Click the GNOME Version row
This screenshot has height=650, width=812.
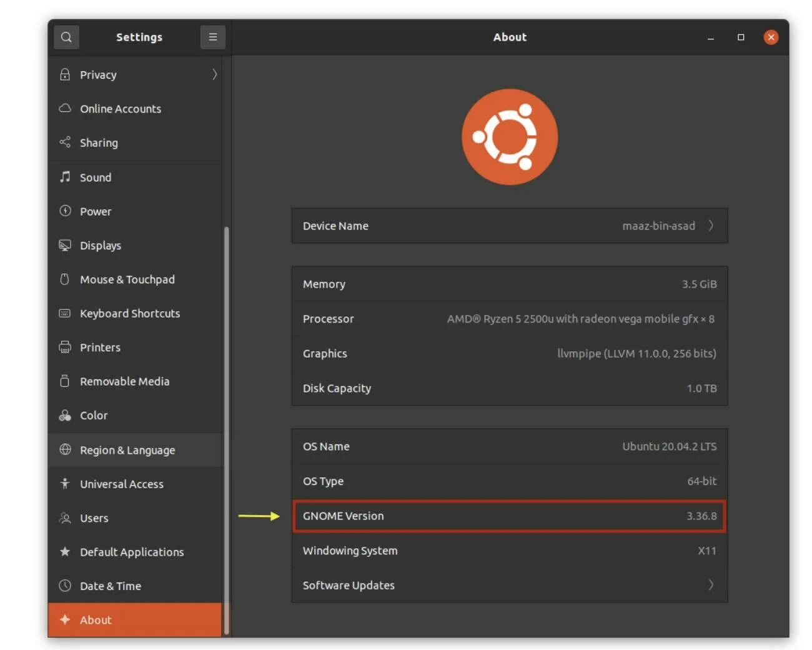[x=510, y=516]
